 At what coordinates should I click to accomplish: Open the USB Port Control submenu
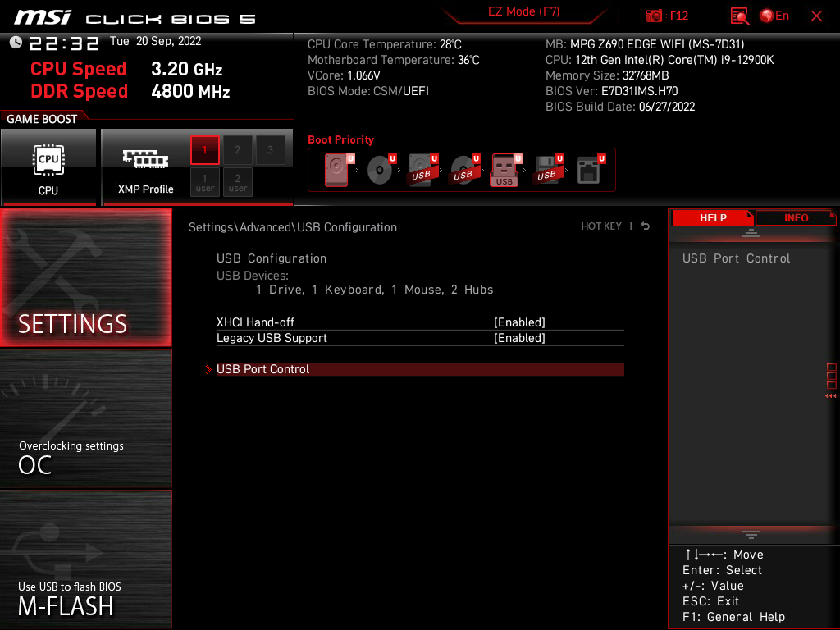420,369
